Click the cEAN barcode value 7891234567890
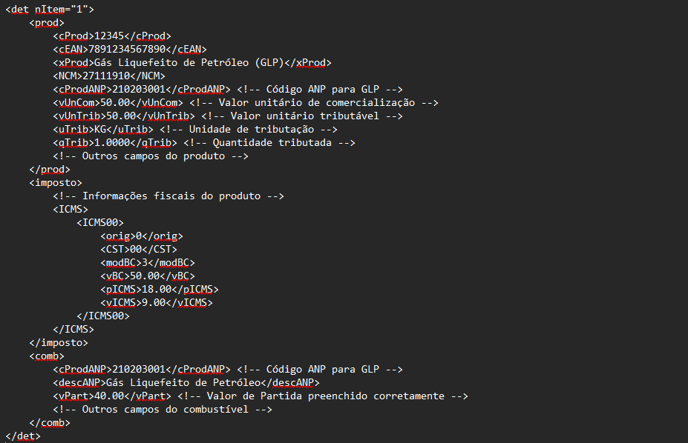688x443 pixels. click(127, 49)
